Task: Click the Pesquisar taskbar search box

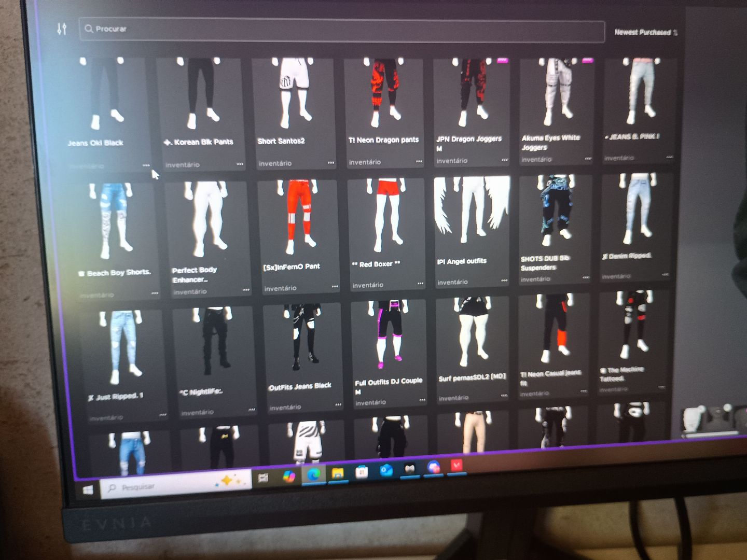Action: (x=176, y=484)
